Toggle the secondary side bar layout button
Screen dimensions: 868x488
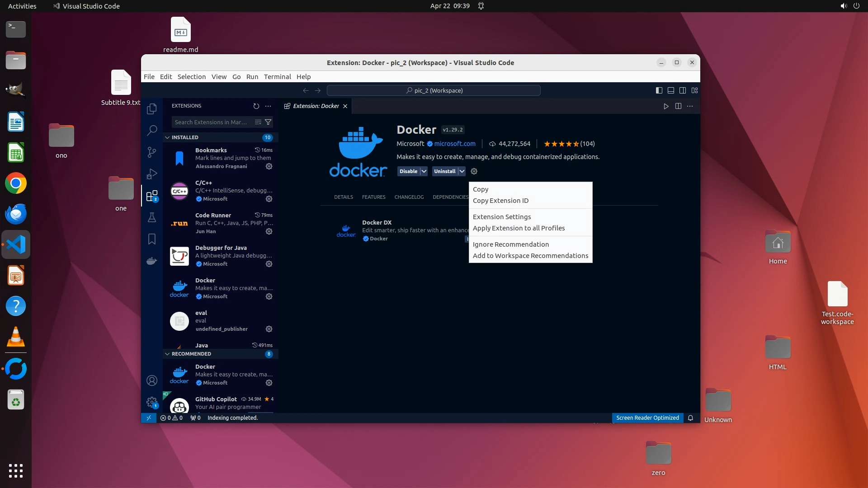pyautogui.click(x=683, y=90)
